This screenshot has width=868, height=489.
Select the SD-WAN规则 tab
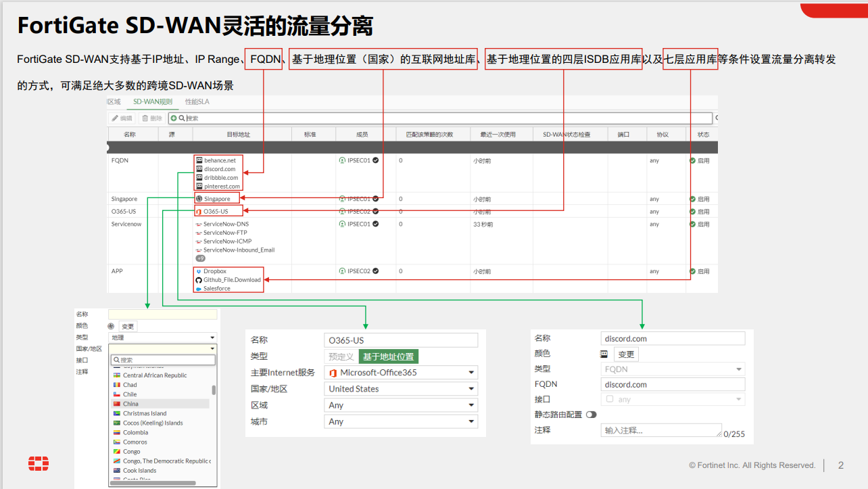tap(153, 102)
